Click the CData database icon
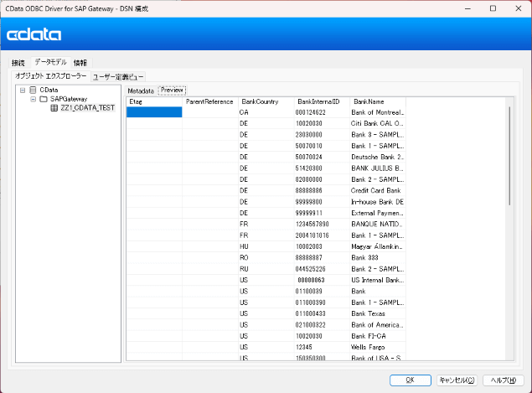532x393 pixels. click(x=33, y=90)
